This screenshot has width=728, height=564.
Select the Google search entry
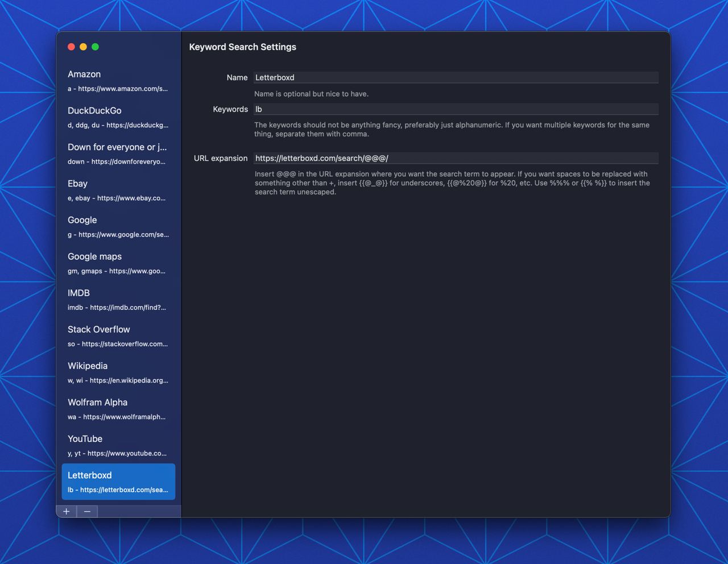coord(118,226)
